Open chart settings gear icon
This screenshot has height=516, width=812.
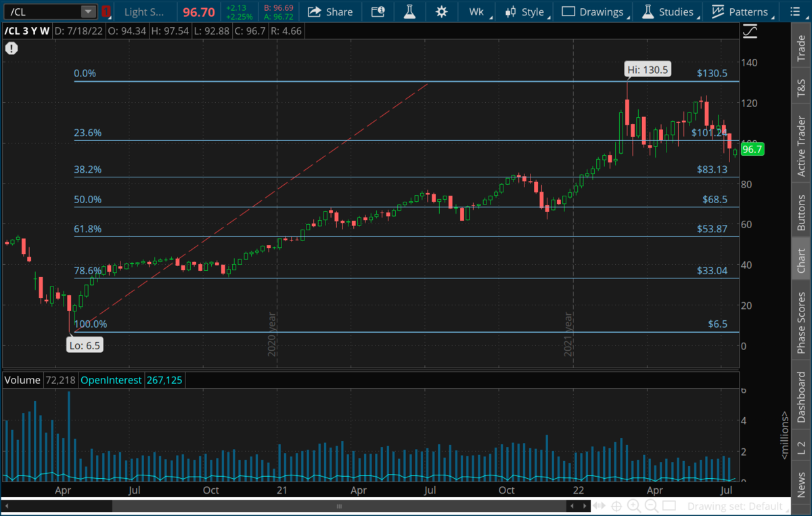[x=442, y=12]
